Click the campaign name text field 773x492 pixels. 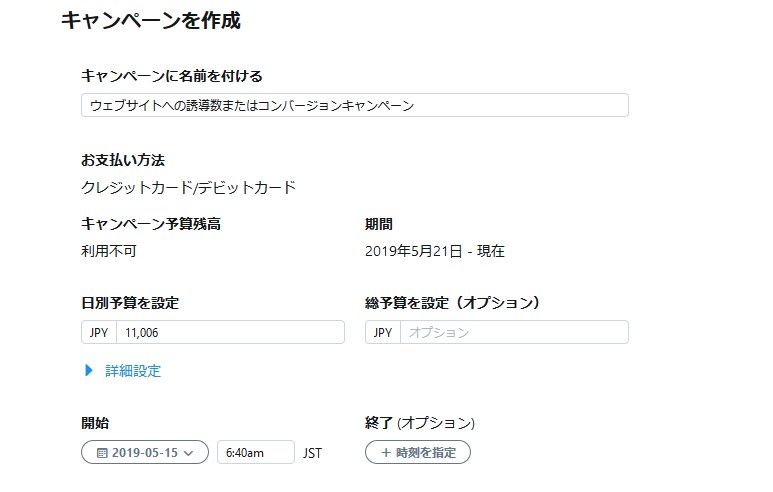[x=354, y=105]
